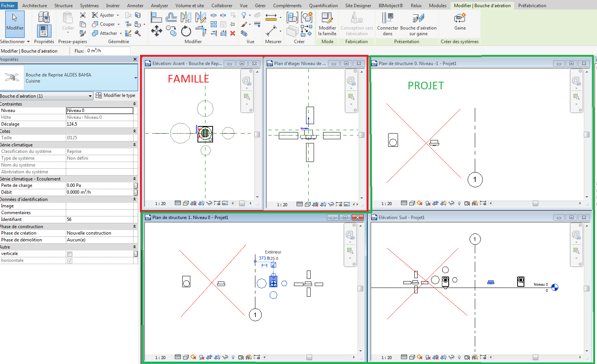Expand the family type selector dropdown
This screenshot has width=597, height=364.
[135, 78]
